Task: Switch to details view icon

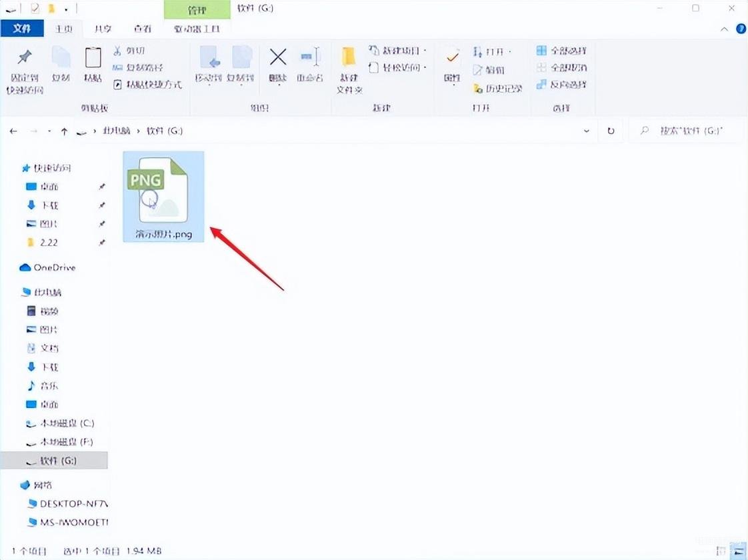Action: [x=720, y=551]
